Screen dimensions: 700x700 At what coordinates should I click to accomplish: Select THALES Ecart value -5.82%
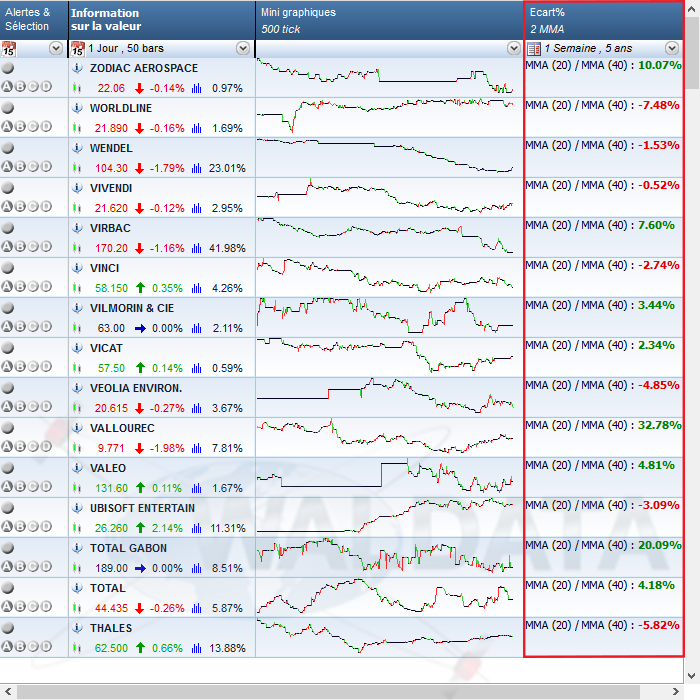pyautogui.click(x=658, y=625)
